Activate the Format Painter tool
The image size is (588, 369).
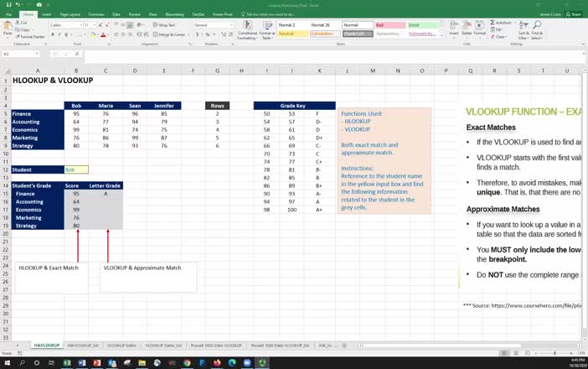tap(30, 37)
